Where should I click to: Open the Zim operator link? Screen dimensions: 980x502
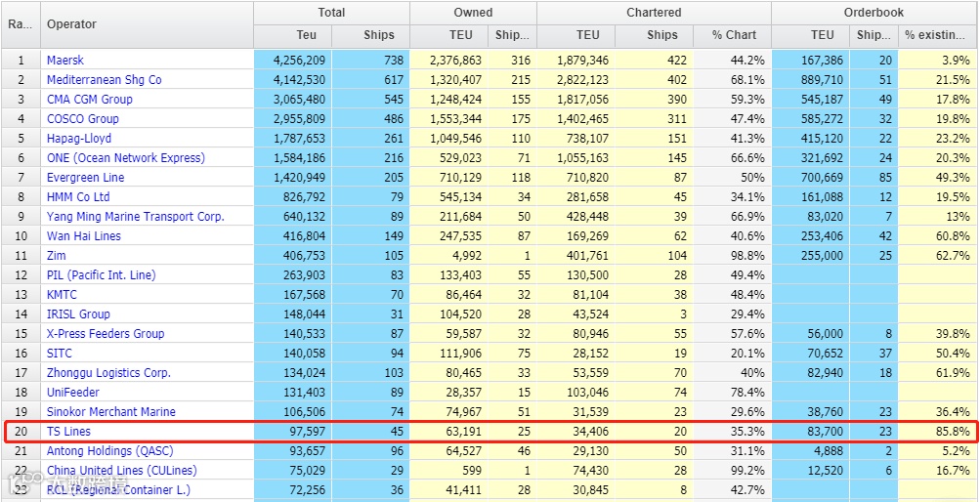pyautogui.click(x=57, y=255)
